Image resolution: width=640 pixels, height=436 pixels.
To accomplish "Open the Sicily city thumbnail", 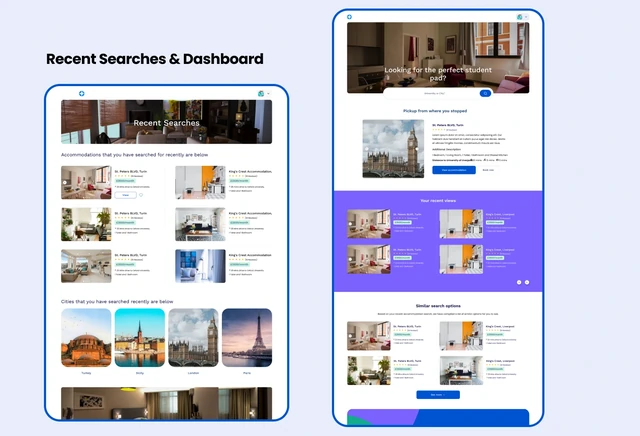I will point(140,338).
